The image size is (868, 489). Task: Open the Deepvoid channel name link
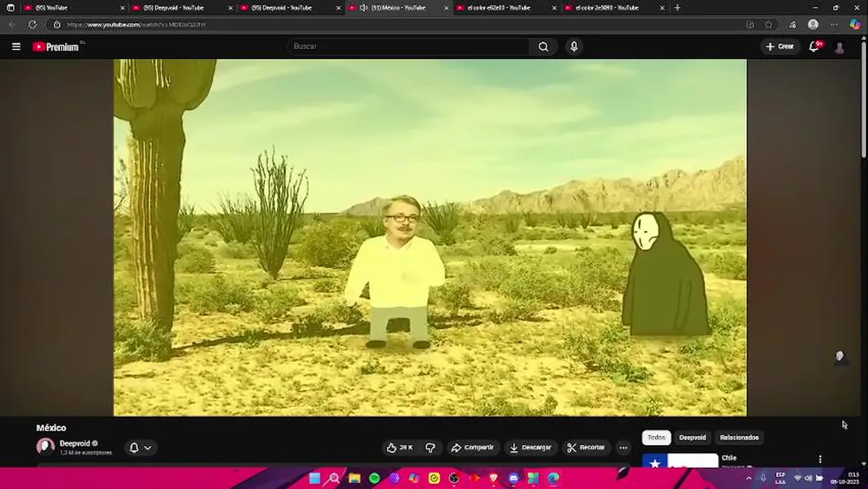pos(75,443)
